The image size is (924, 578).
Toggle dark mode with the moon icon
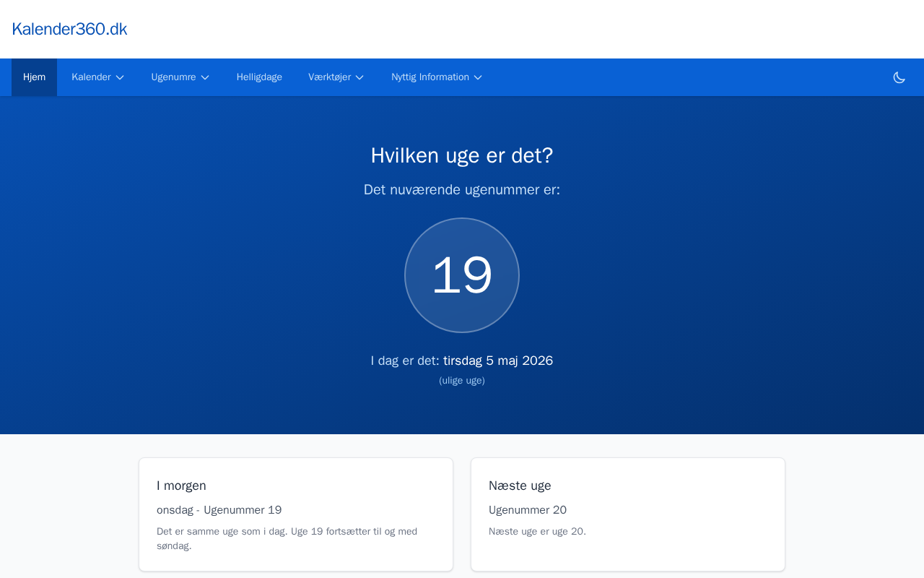click(899, 77)
